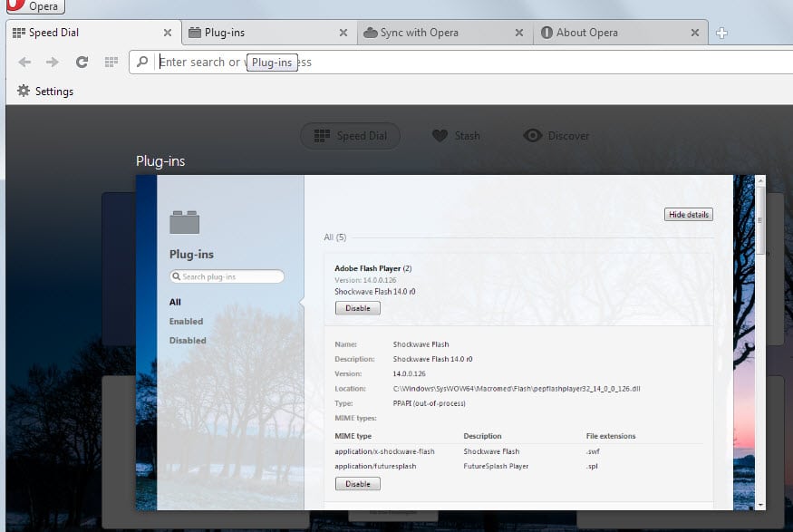Screen dimensions: 793x532
Task: Reload the page
Action: [82, 63]
